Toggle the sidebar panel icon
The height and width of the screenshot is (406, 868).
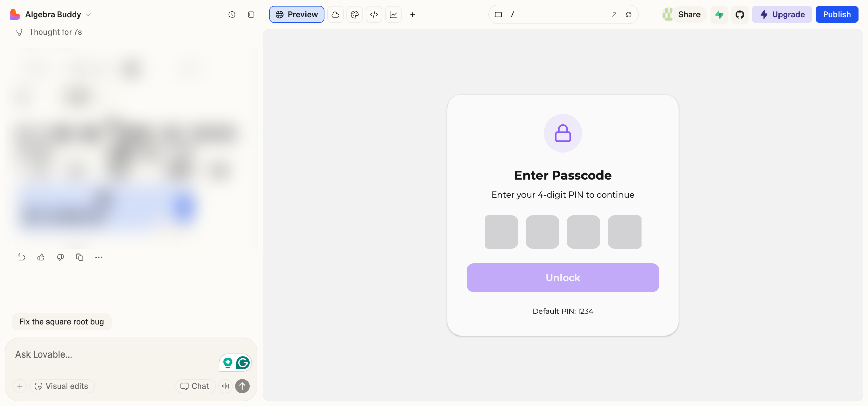pyautogui.click(x=251, y=15)
